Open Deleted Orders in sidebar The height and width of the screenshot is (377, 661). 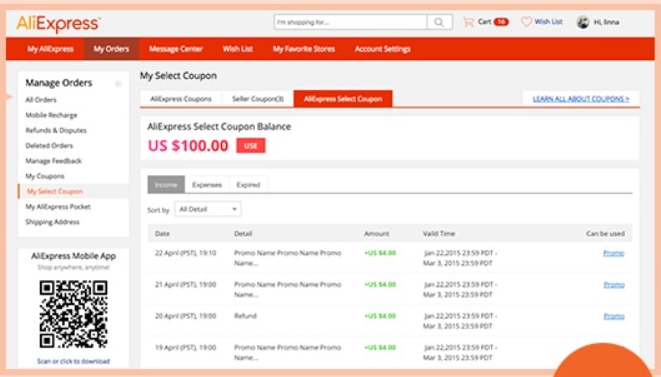tap(49, 145)
